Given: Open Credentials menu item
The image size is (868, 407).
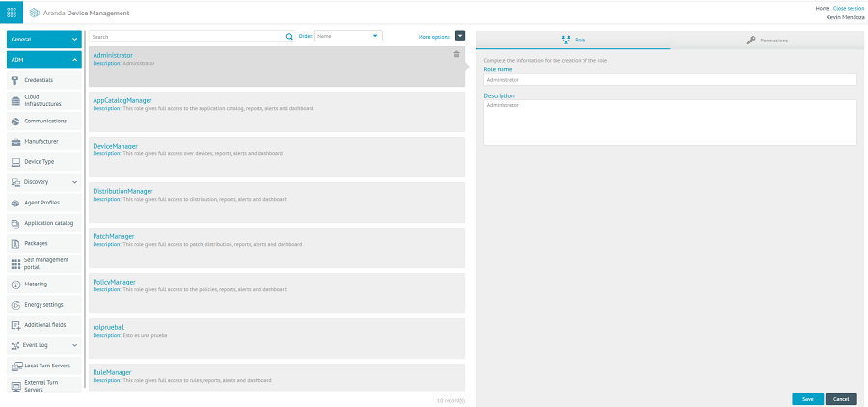Looking at the screenshot, I should click(x=44, y=80).
